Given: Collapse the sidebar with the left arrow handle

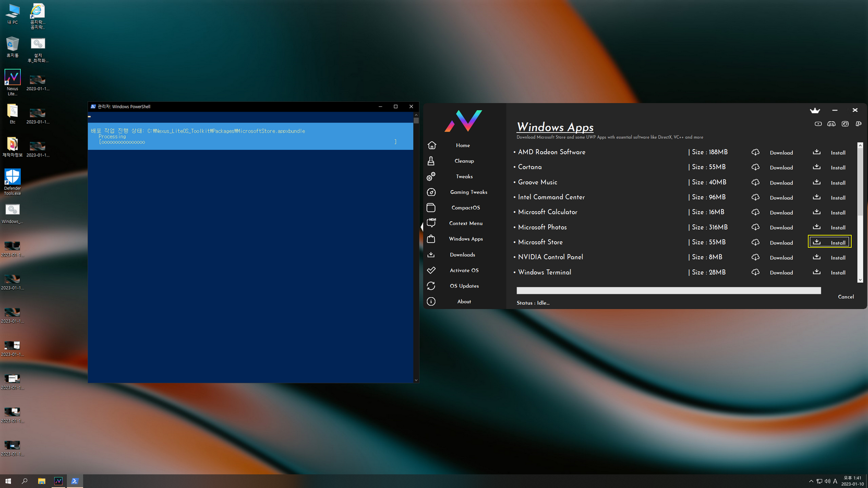Looking at the screenshot, I should [421, 227].
